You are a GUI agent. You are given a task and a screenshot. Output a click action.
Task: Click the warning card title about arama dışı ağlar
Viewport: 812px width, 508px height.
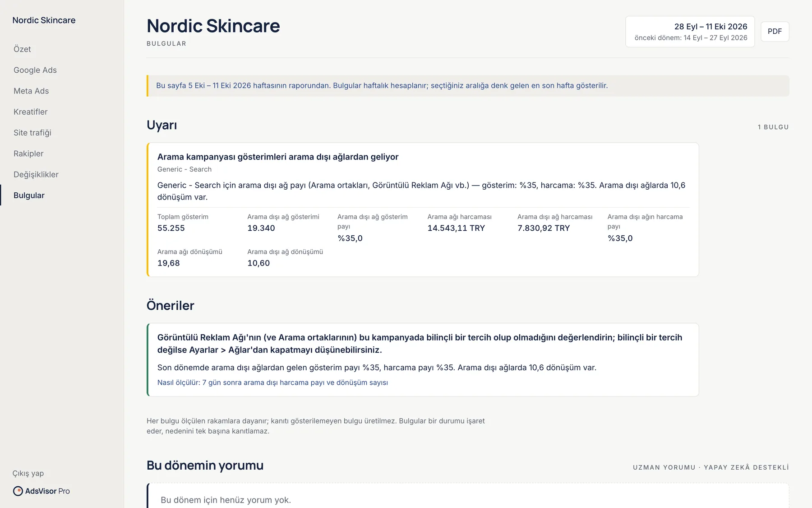pyautogui.click(x=278, y=157)
